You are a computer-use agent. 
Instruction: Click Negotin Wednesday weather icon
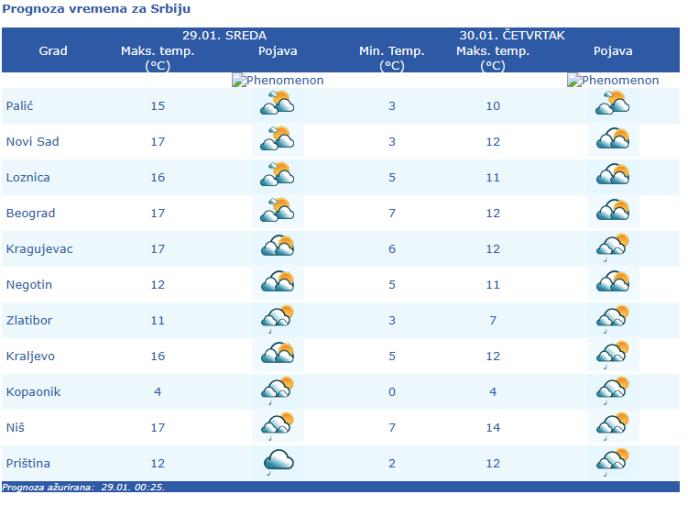coord(277,283)
